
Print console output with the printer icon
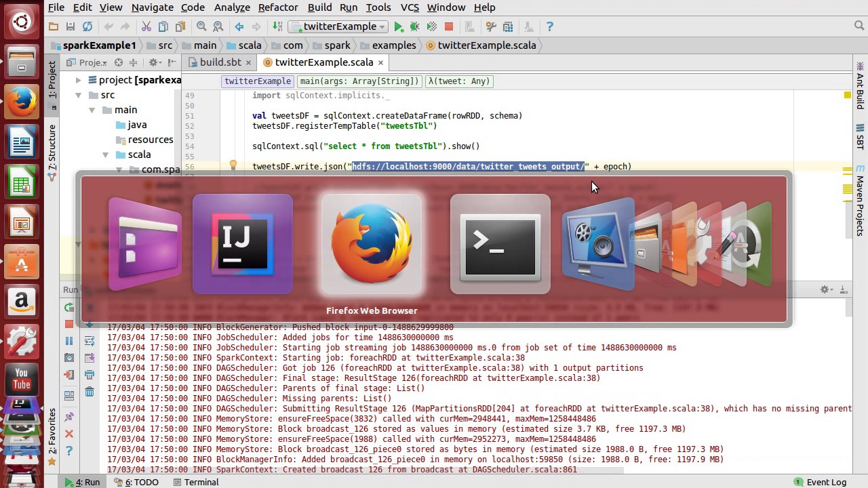pyautogui.click(x=90, y=375)
